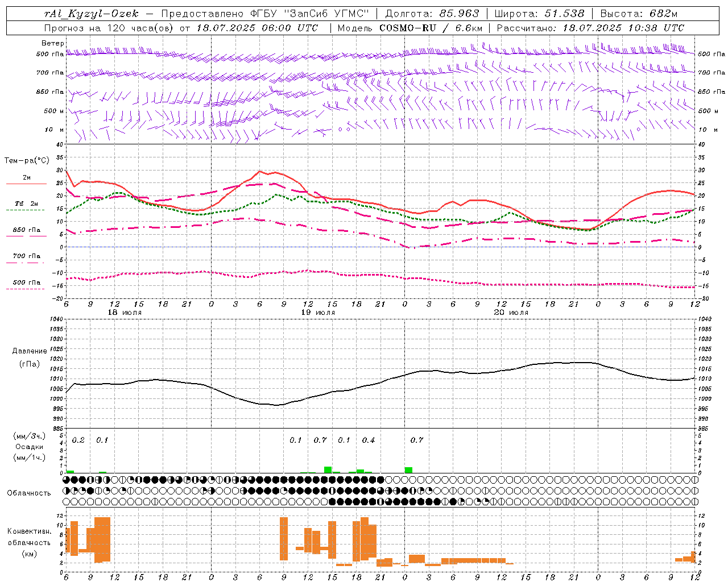The image size is (728, 582).
Task: Click the elevation value 682м
Action: coord(663,14)
